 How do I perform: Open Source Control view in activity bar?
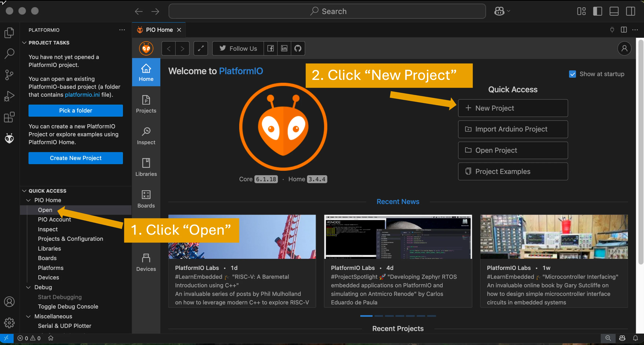tap(9, 75)
